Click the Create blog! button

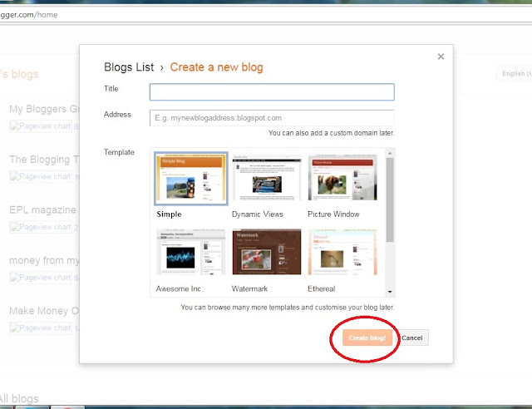click(367, 338)
